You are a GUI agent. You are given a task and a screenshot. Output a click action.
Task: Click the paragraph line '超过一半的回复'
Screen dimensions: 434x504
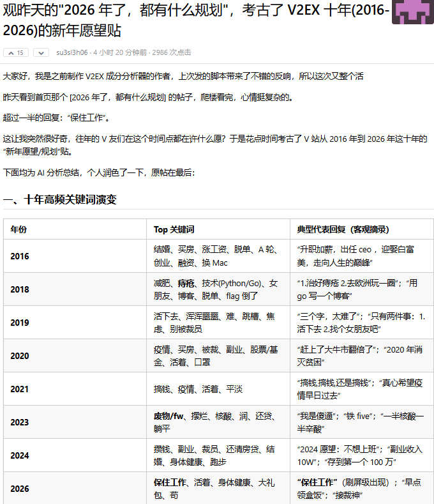(x=56, y=118)
